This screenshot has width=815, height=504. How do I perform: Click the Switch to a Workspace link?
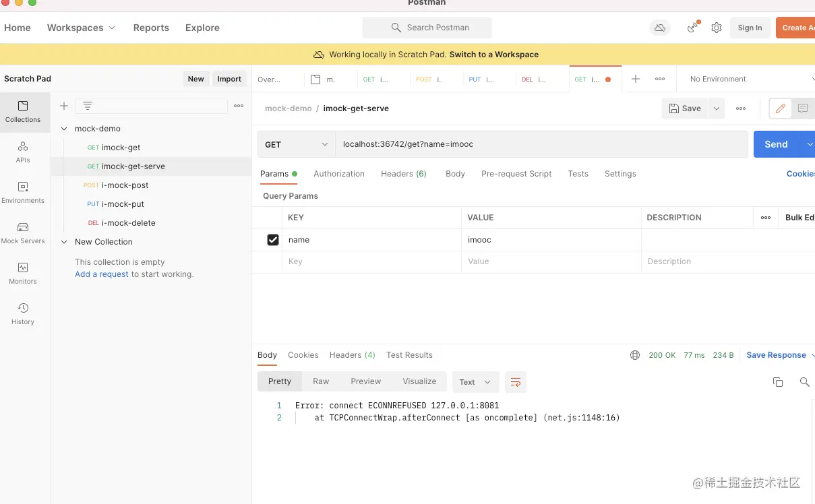pyautogui.click(x=494, y=55)
